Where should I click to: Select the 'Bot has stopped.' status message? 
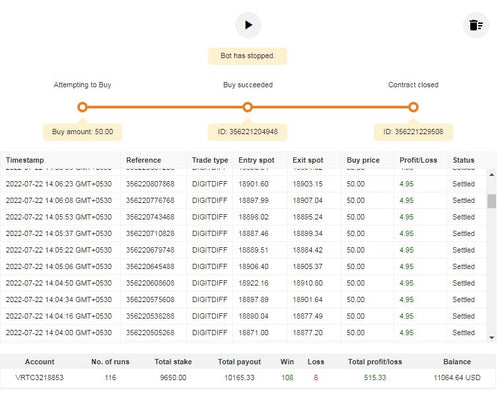click(x=247, y=56)
